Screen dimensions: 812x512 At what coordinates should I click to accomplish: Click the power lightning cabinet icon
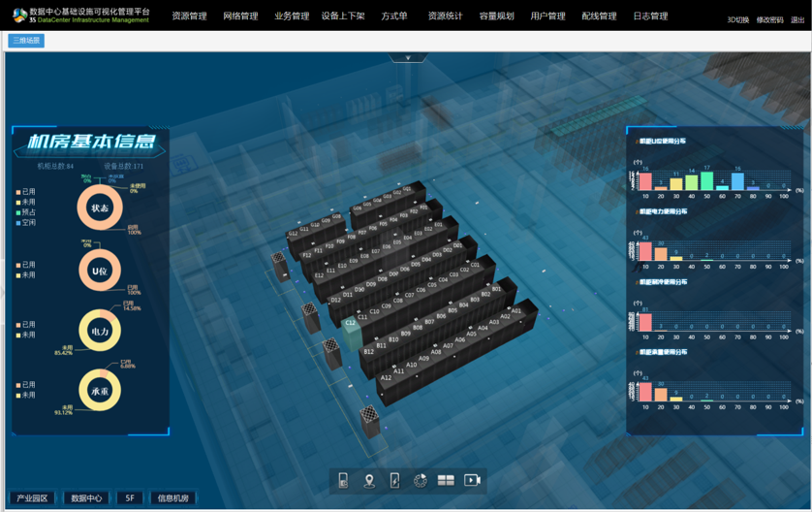[x=394, y=480]
